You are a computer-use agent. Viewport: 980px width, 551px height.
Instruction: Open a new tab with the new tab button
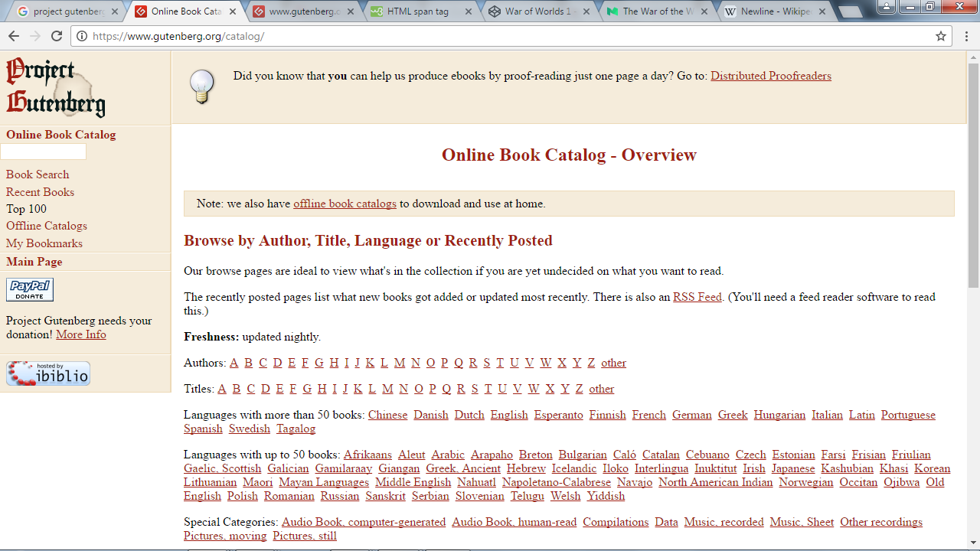click(850, 11)
